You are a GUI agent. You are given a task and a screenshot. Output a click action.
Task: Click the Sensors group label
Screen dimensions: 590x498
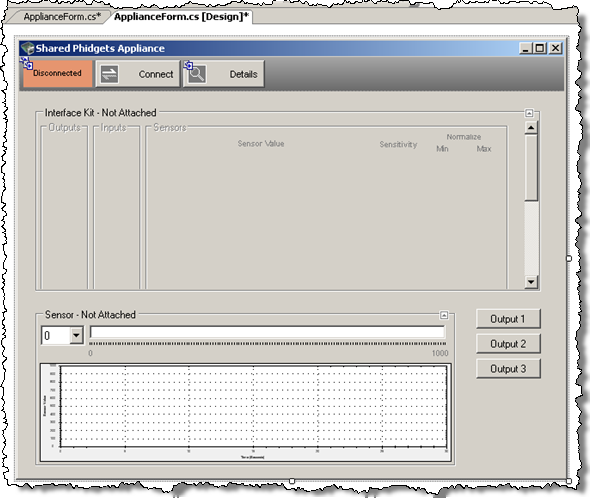click(170, 128)
